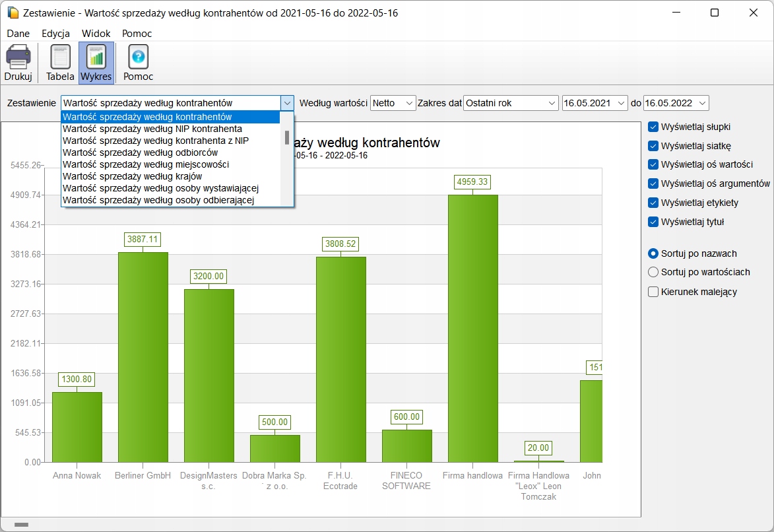The image size is (774, 532).
Task: Open Pomoc help toolbar icon
Action: 138,57
